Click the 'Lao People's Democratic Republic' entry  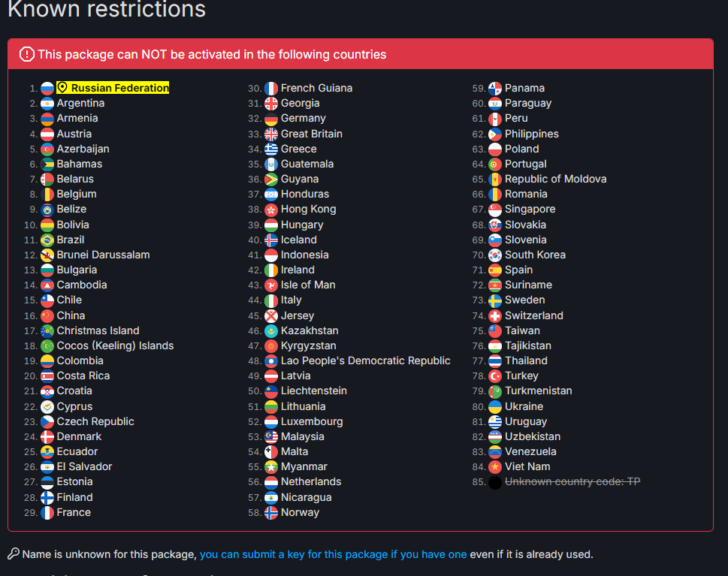coord(365,360)
